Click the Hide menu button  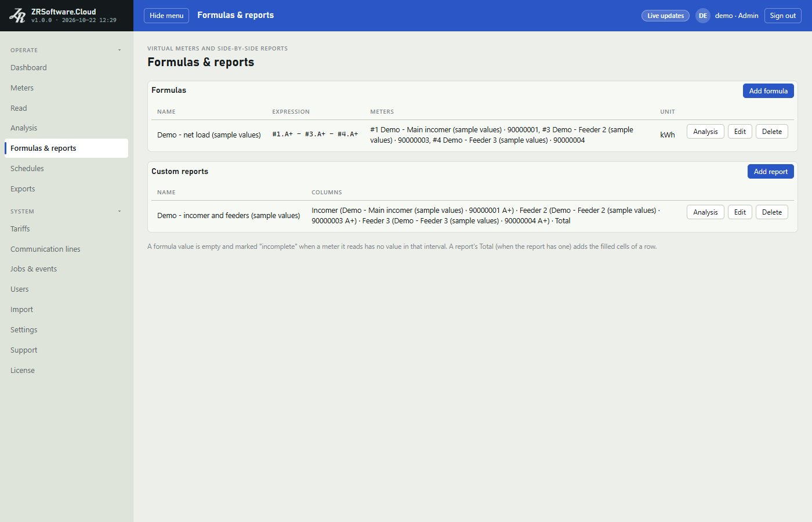(166, 16)
